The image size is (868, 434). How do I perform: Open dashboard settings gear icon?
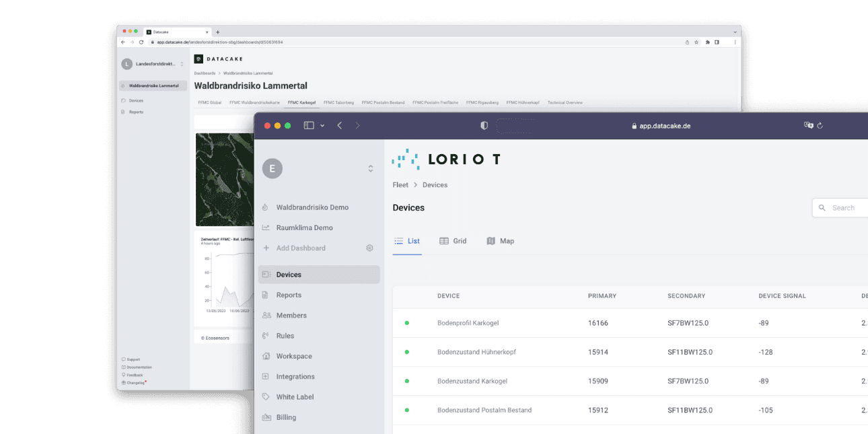pos(369,248)
